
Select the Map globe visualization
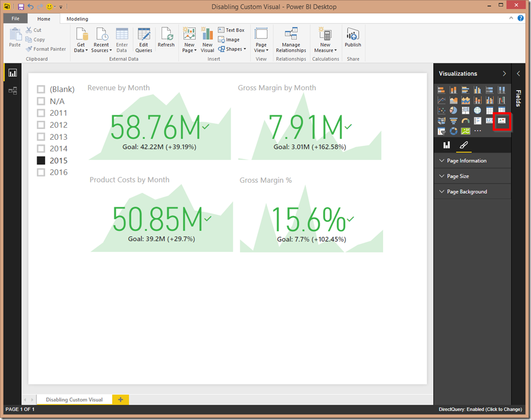click(478, 110)
